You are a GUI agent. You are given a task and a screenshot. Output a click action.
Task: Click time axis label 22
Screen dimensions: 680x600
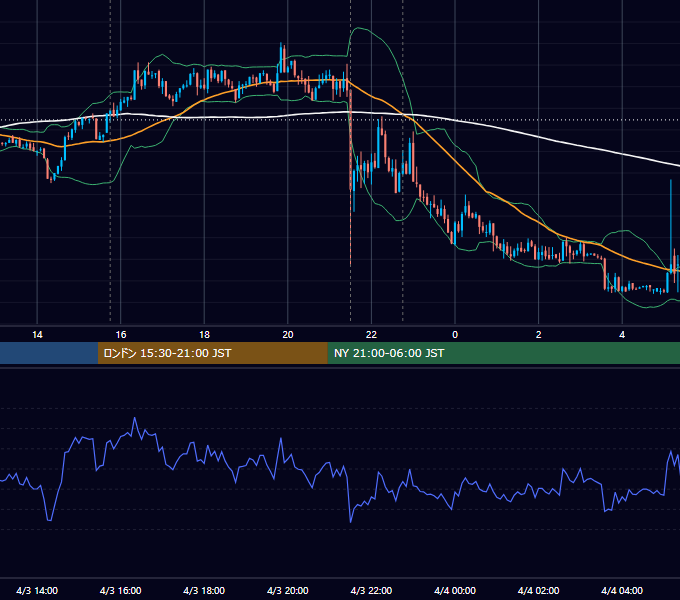coord(371,335)
